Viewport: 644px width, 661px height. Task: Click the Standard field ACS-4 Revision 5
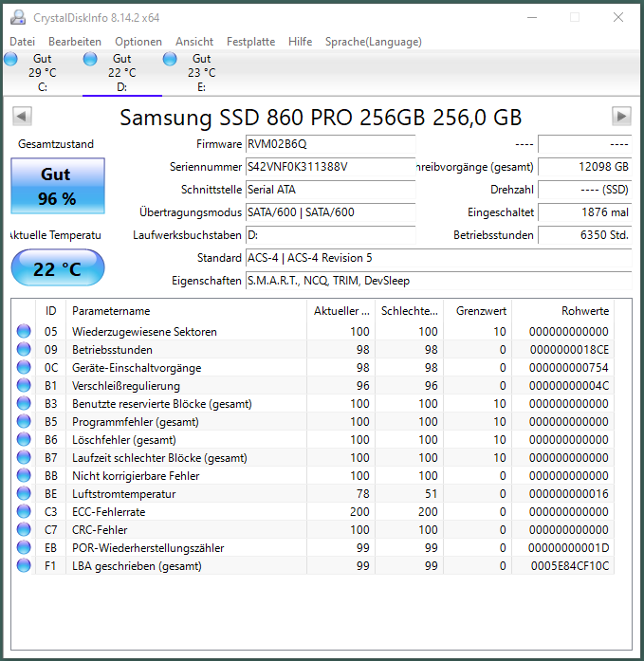click(439, 258)
